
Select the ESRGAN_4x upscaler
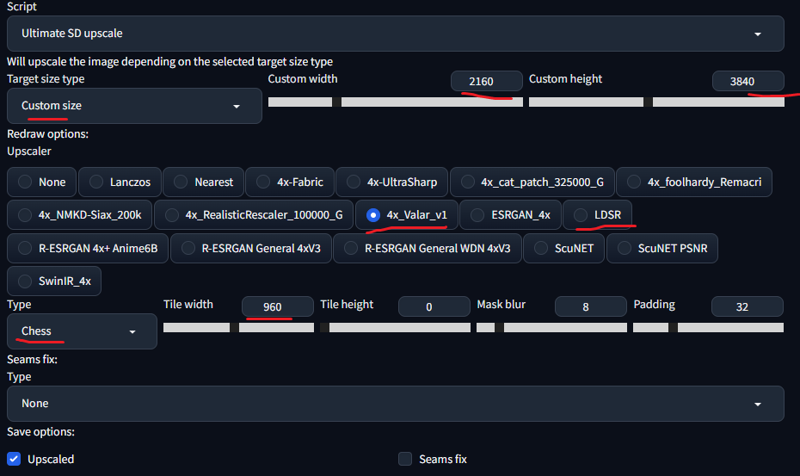click(510, 215)
